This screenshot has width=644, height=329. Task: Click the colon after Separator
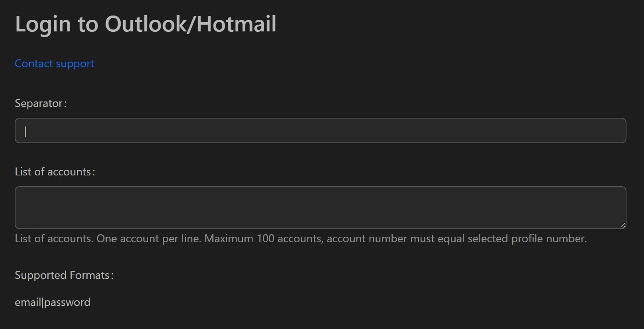65,103
